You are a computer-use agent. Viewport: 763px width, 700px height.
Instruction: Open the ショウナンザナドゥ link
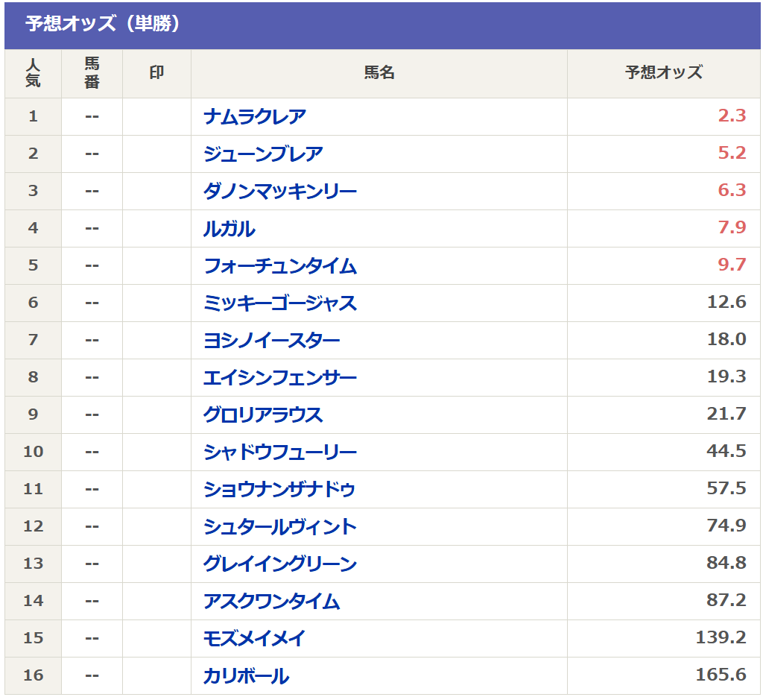tap(279, 490)
